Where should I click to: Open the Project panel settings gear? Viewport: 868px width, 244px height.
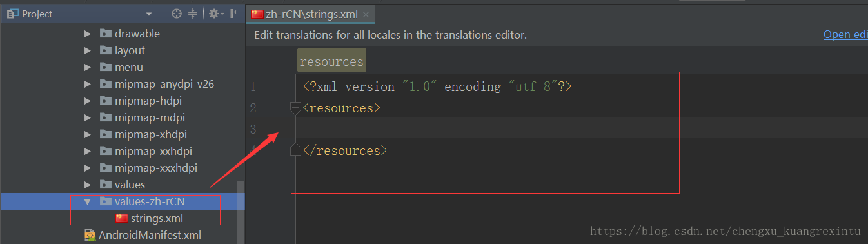[x=215, y=14]
